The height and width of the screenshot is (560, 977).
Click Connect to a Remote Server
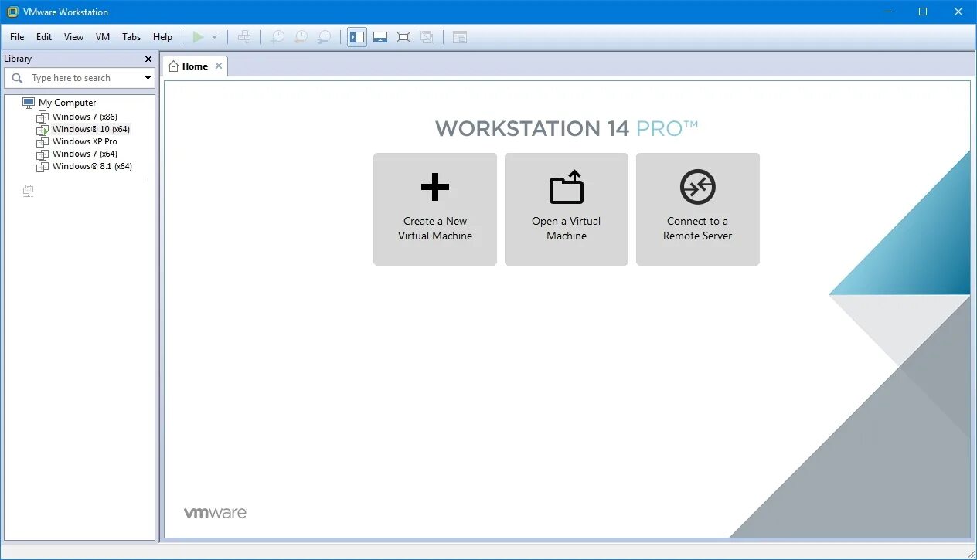pos(697,209)
